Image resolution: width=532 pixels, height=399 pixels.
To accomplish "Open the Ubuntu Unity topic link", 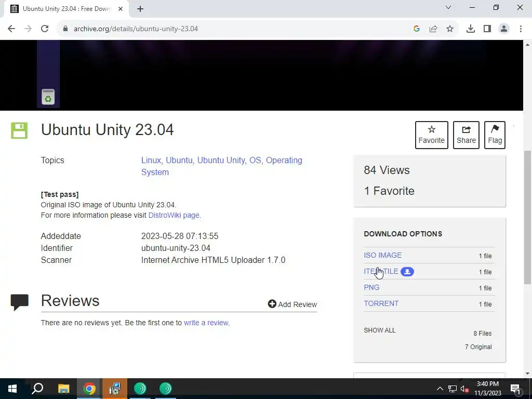I will (221, 160).
